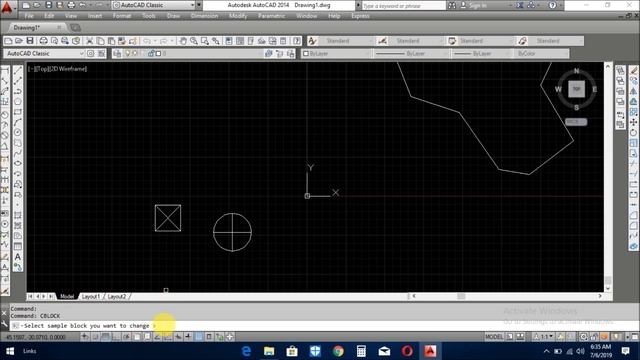Click the search keyword input box
640x360 pixels.
pos(404,6)
